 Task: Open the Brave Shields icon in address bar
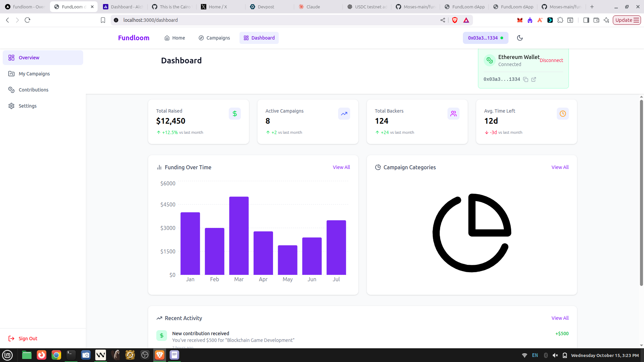pyautogui.click(x=455, y=20)
